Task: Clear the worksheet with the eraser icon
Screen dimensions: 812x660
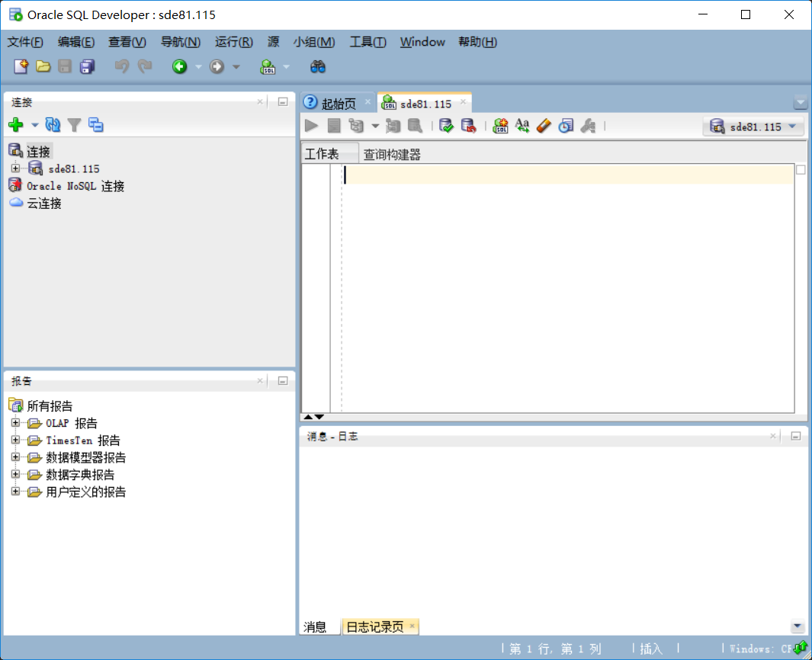Action: click(544, 126)
